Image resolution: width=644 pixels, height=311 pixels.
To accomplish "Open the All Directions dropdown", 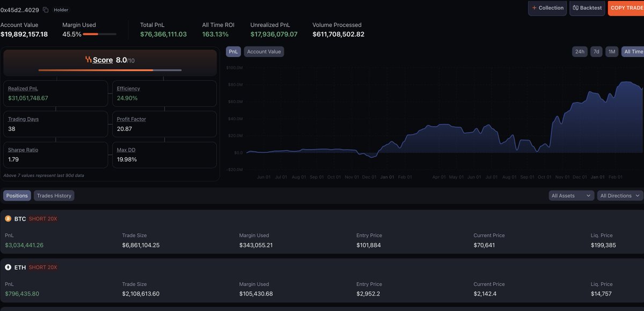I will [620, 196].
